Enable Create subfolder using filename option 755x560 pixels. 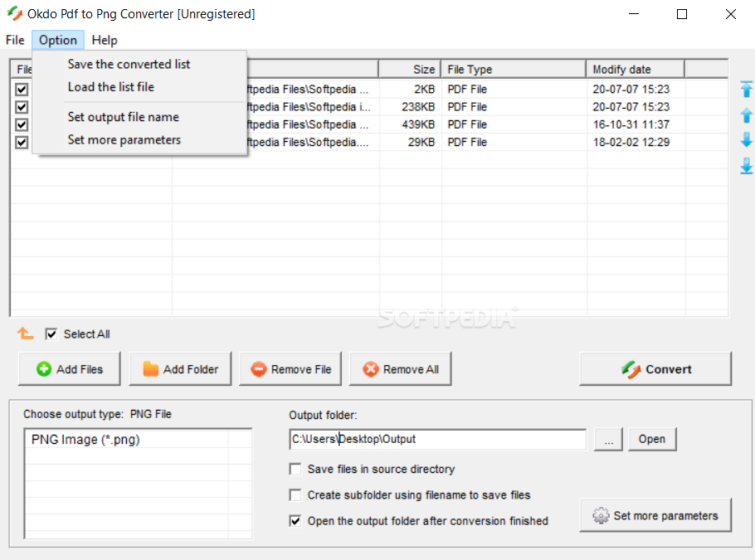[295, 495]
